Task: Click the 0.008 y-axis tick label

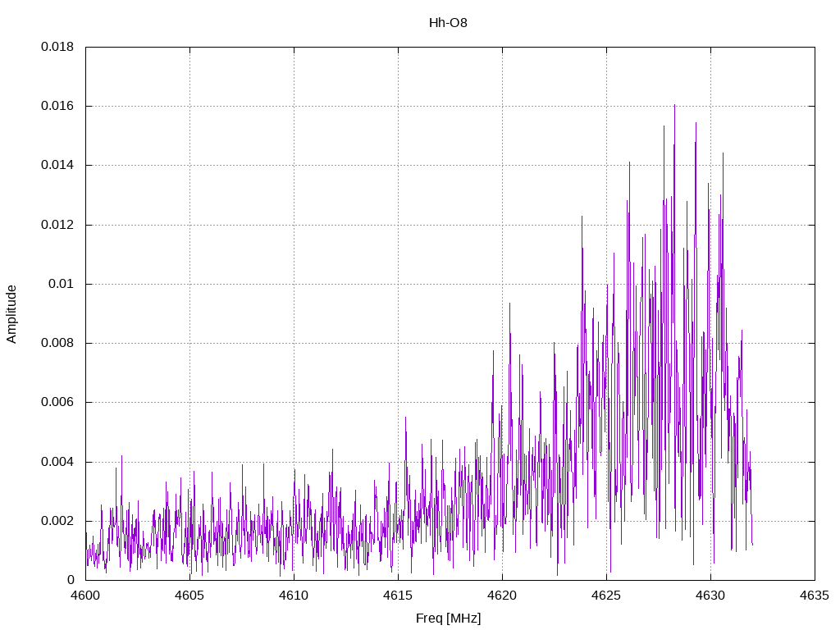Action: click(x=57, y=343)
